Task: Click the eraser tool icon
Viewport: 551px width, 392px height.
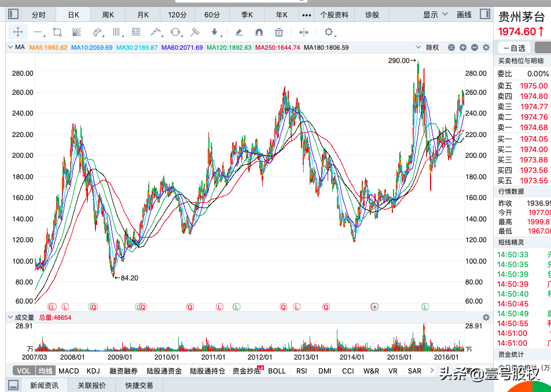Action: [240, 32]
